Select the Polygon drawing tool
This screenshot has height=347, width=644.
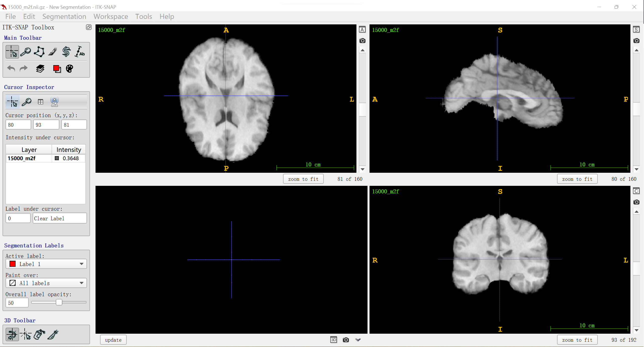[x=39, y=52]
